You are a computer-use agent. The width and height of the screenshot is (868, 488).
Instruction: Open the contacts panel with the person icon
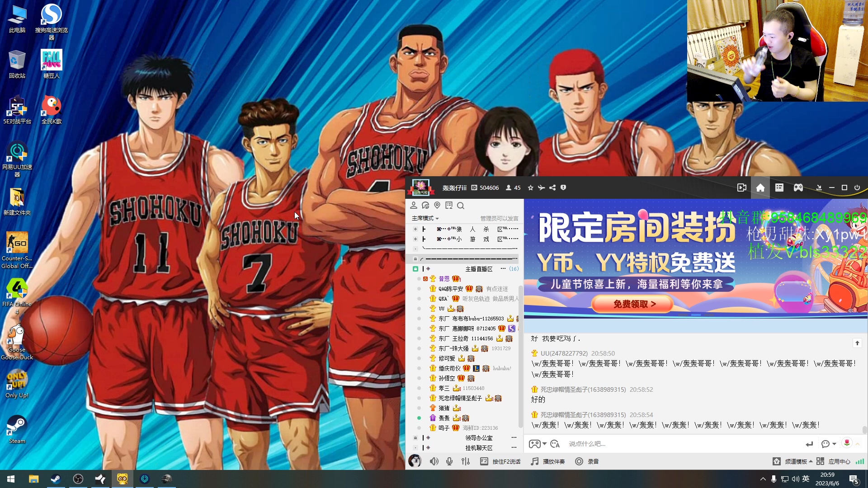point(414,206)
